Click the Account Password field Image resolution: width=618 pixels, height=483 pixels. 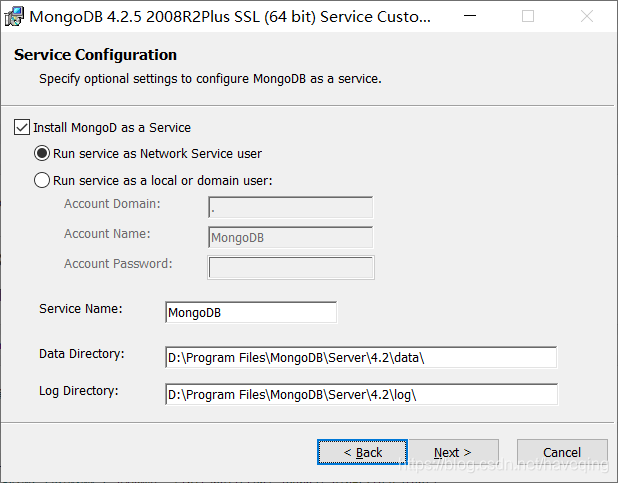[x=291, y=267]
